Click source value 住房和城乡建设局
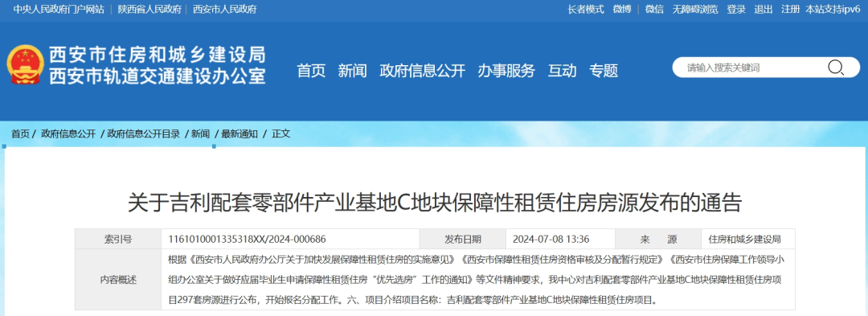868x316 pixels. point(744,240)
